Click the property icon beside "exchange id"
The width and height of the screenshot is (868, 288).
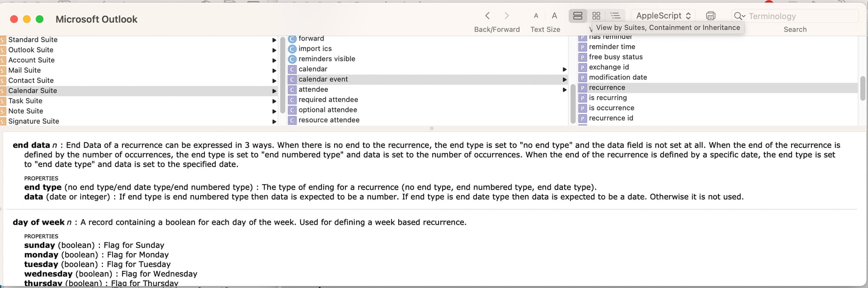pyautogui.click(x=582, y=67)
